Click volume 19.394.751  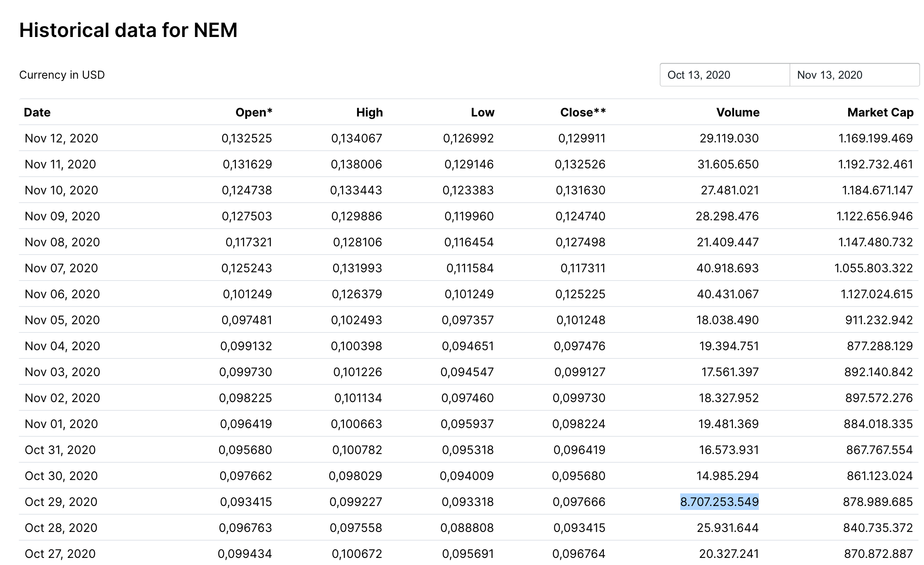[x=729, y=346]
